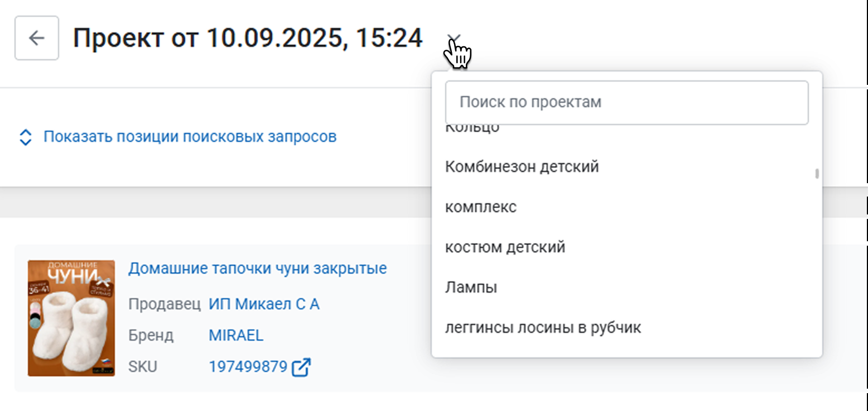Viewport: 868px width, 411px height.
Task: Click the чуни slippers product thumbnail
Action: (71, 318)
